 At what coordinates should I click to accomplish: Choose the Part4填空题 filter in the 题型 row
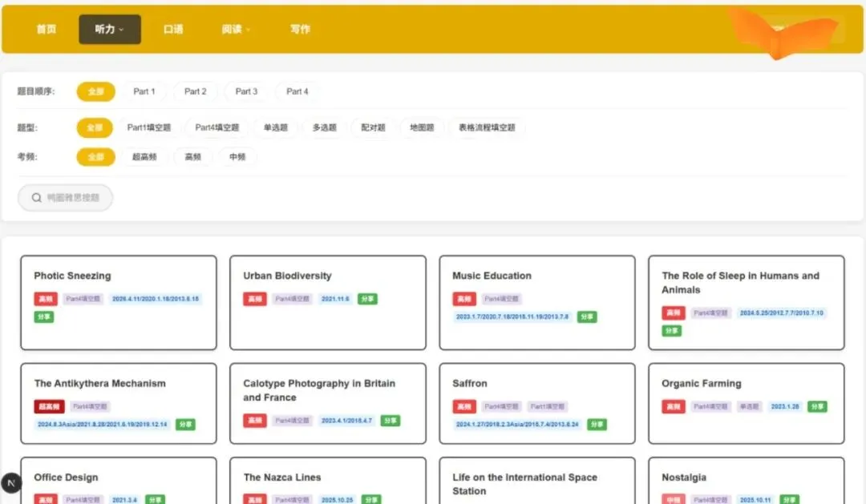click(x=217, y=127)
